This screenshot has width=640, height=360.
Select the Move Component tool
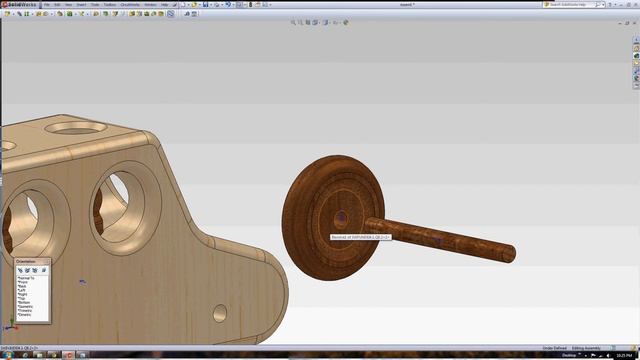tap(45, 14)
